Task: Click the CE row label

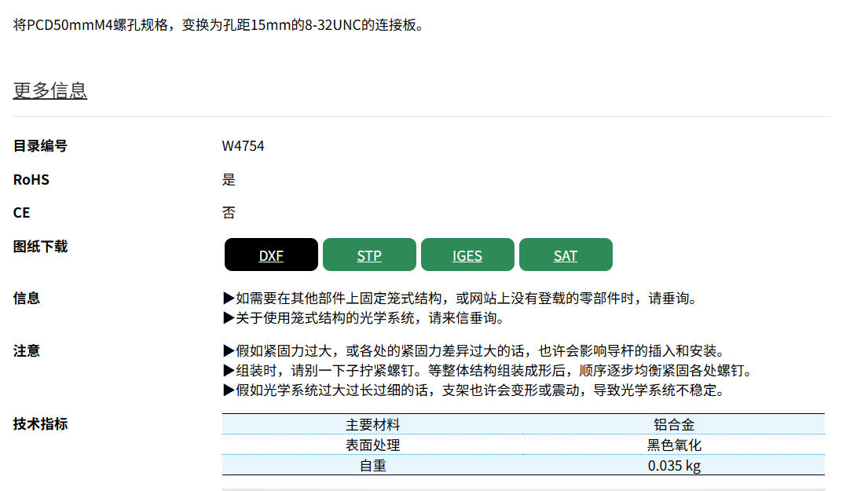Action: [22, 213]
